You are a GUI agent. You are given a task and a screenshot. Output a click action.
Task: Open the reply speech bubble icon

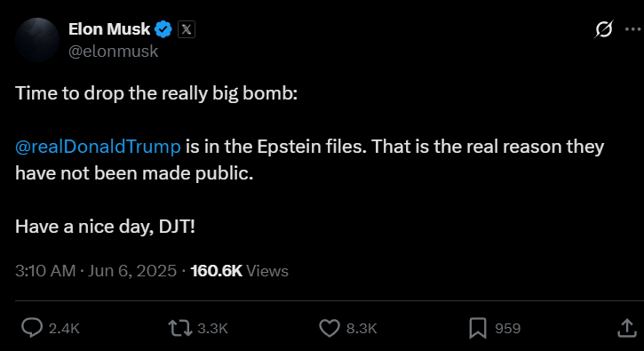pyautogui.click(x=32, y=328)
